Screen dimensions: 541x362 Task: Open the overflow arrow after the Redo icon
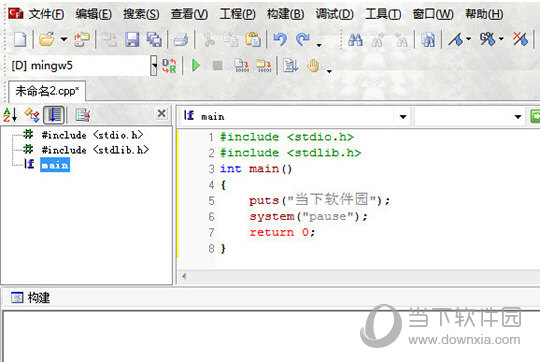click(x=319, y=45)
